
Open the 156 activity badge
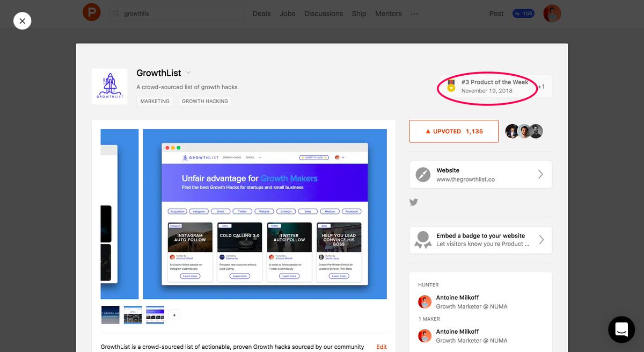(523, 13)
